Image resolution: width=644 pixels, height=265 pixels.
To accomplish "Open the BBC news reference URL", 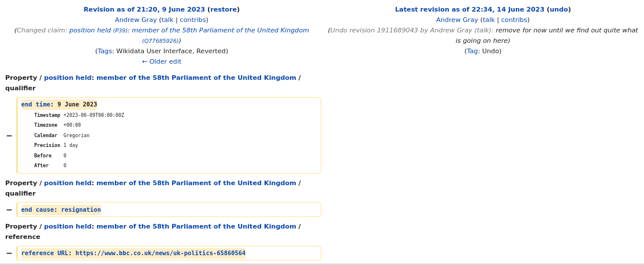I will tap(160, 253).
